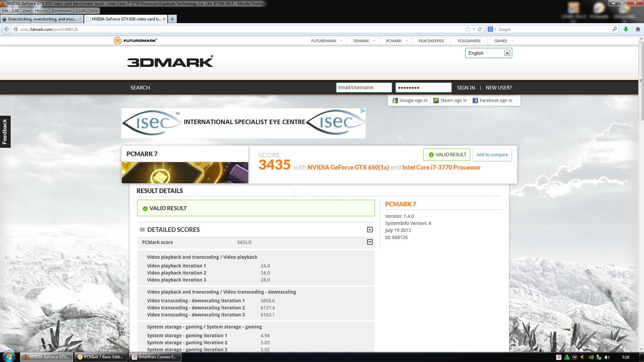Screen dimensions: 644x362
Task: Bookmark page with star icon
Action: pos(468,29)
